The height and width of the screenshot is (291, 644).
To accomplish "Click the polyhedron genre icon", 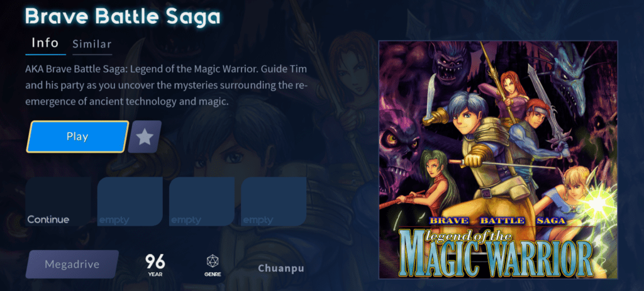I will (213, 261).
